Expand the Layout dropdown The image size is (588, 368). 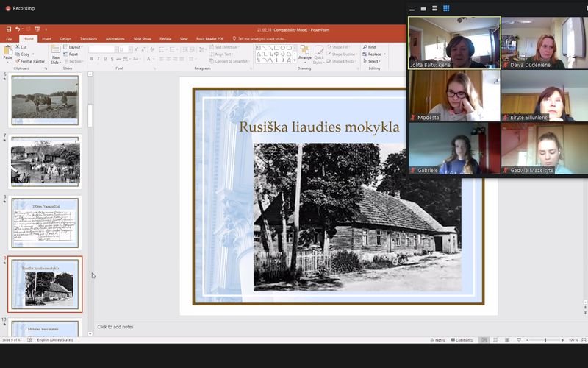click(x=74, y=47)
